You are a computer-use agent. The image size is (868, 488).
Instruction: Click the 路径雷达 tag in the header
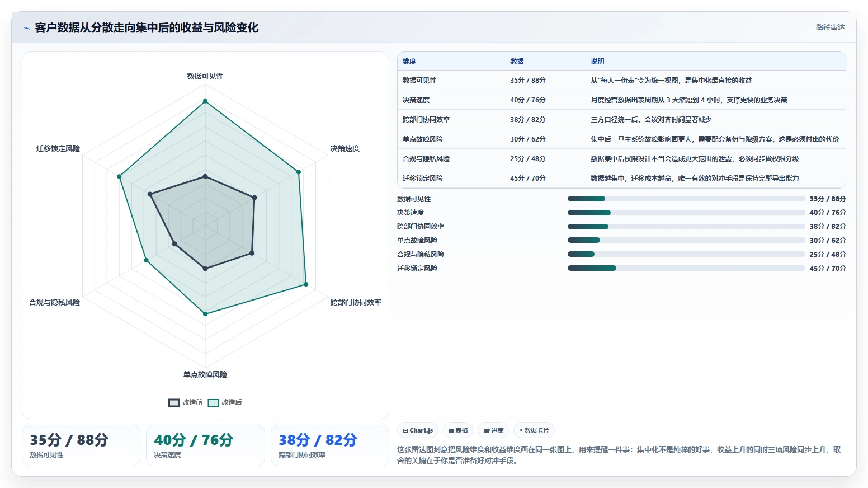pyautogui.click(x=830, y=27)
